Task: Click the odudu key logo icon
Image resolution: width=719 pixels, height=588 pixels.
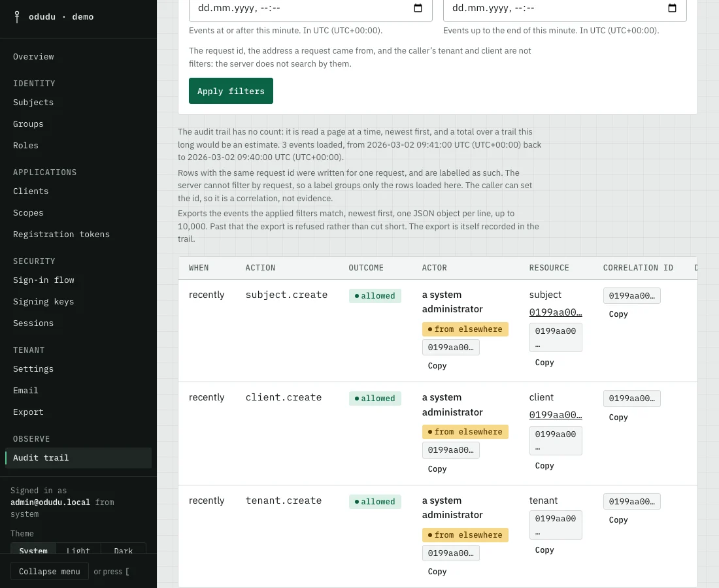Action: point(17,17)
